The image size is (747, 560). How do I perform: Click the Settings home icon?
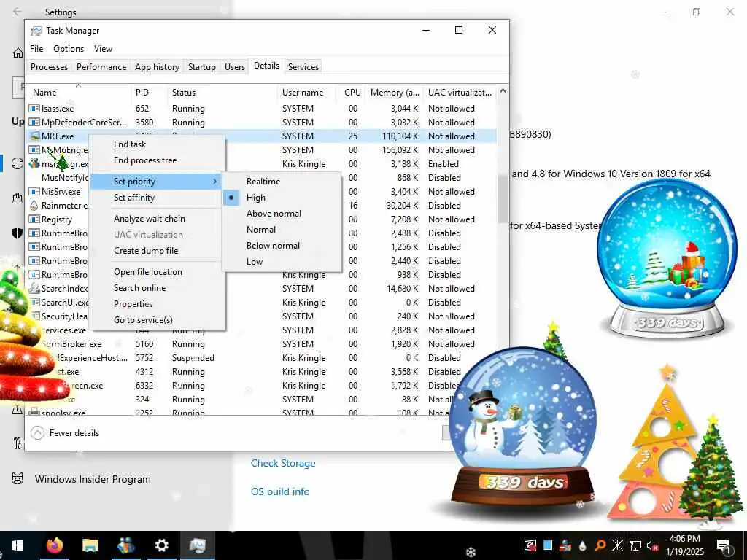18,52
